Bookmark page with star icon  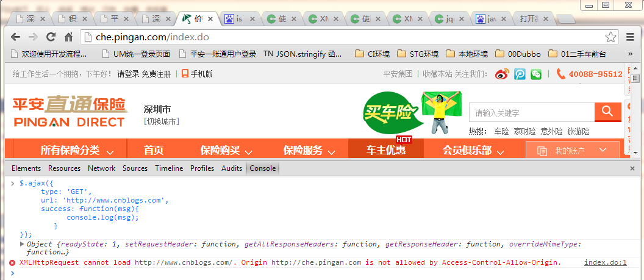tap(610, 37)
